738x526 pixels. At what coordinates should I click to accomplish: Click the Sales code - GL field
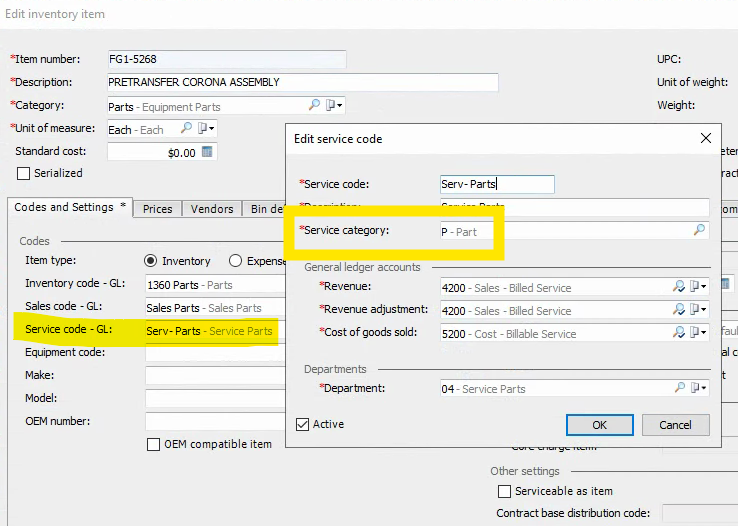tap(215, 308)
